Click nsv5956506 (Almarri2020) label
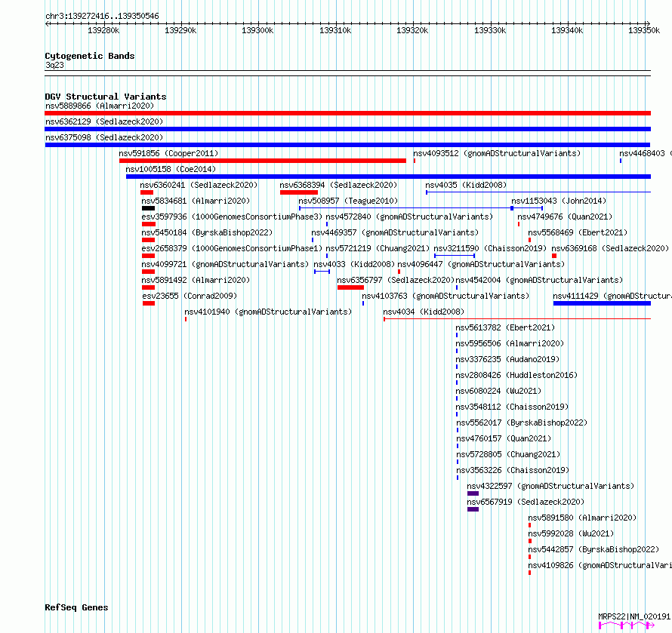This screenshot has width=672, height=633. pyautogui.click(x=510, y=343)
